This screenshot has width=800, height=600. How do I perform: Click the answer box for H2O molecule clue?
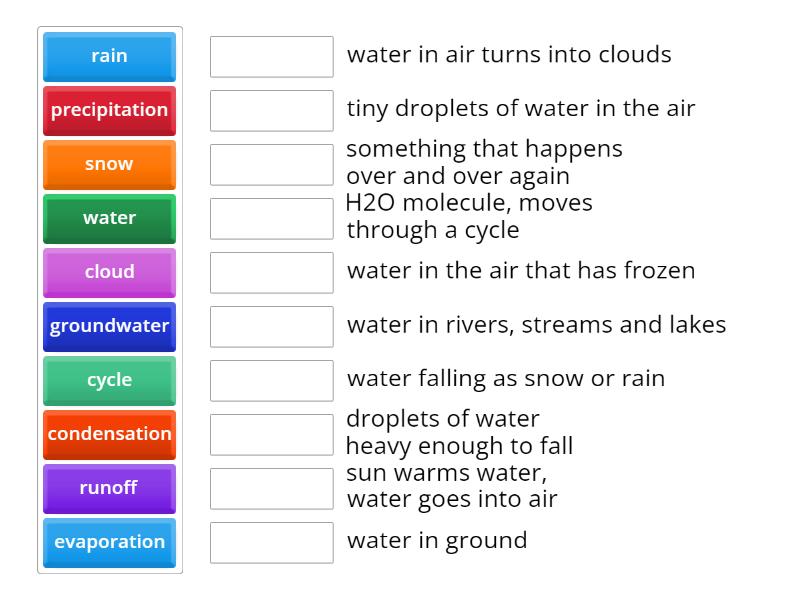click(271, 218)
